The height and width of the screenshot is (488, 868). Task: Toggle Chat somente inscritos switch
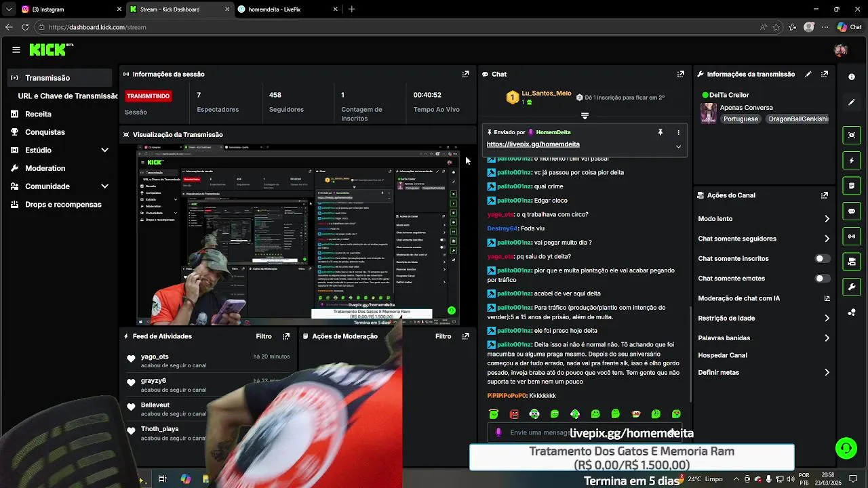822,258
